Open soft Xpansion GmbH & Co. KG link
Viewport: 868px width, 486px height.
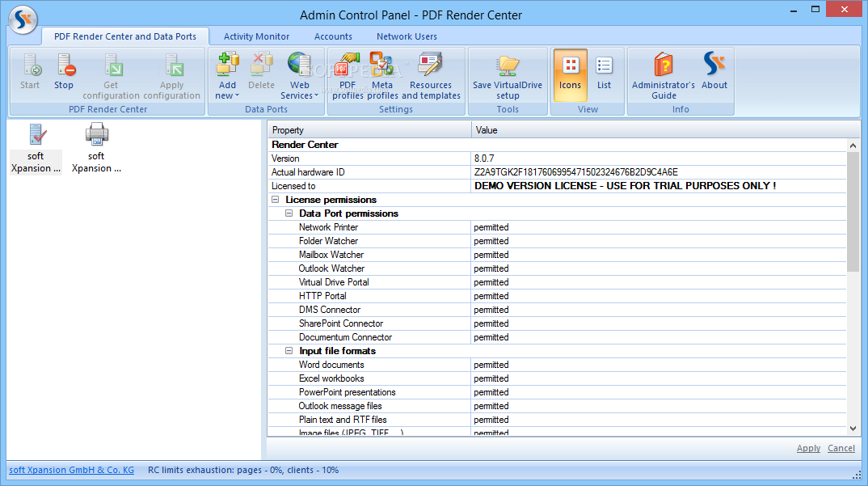pos(71,470)
